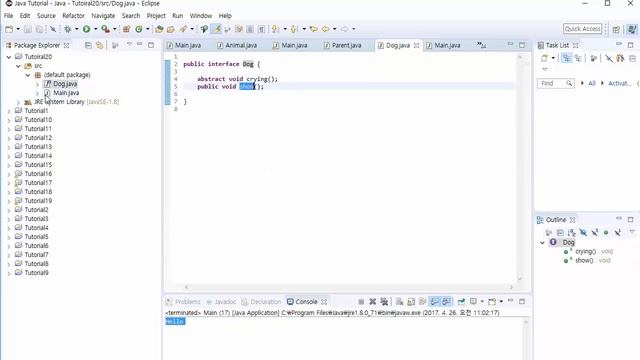Viewport: 640px width, 360px height.
Task: Collapse the Dog node in Outline
Action: (542, 243)
